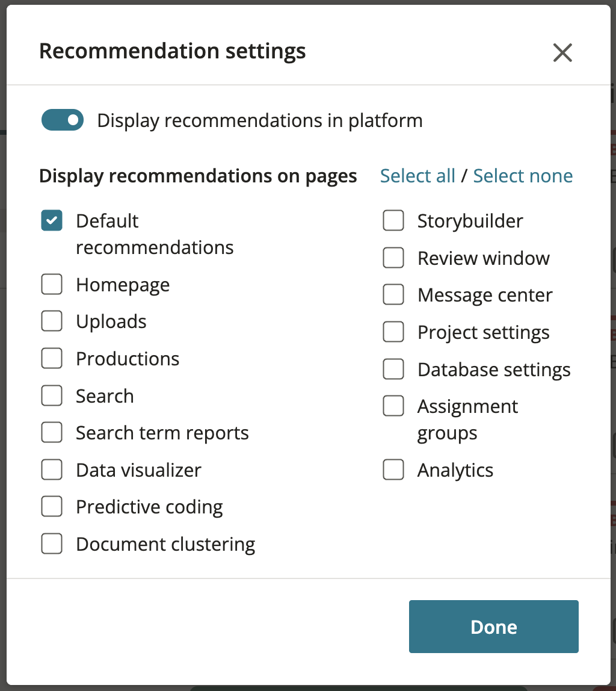Check the Review window checkbox
Viewport: 616px width, 691px height.
point(393,258)
